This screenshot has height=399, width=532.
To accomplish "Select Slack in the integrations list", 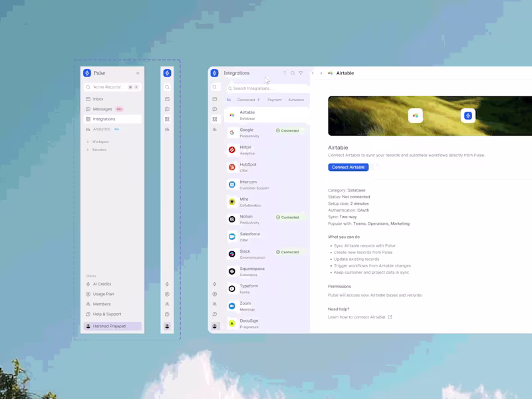I will pyautogui.click(x=267, y=254).
